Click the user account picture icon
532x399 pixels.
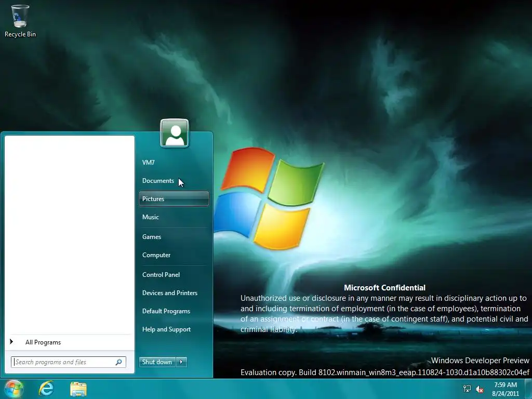[175, 133]
